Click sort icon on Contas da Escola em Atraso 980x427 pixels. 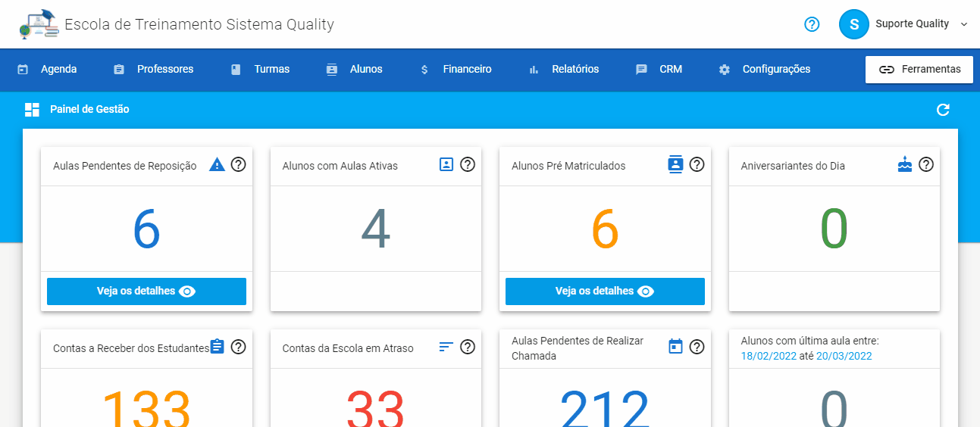[x=446, y=347]
